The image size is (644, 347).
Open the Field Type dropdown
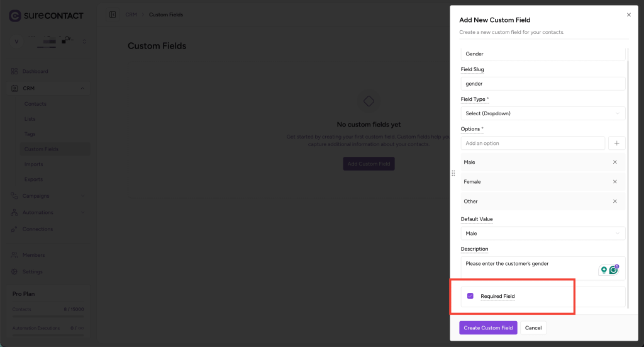[543, 113]
